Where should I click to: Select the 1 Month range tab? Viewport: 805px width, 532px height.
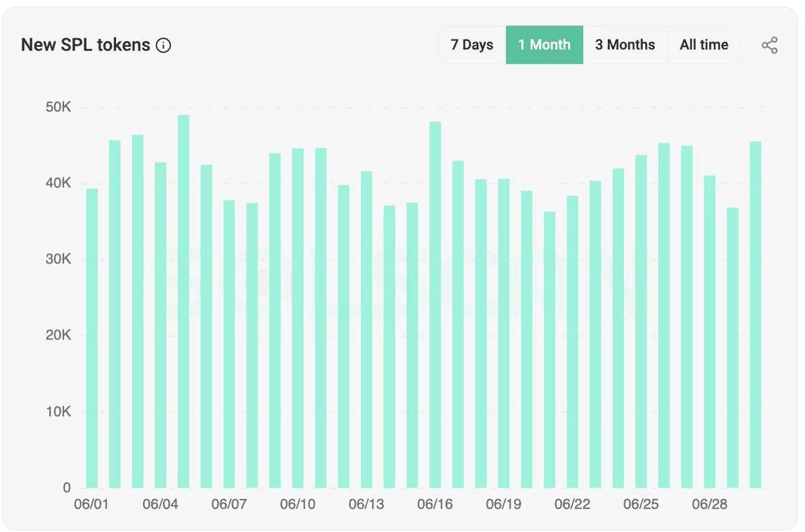click(x=544, y=45)
